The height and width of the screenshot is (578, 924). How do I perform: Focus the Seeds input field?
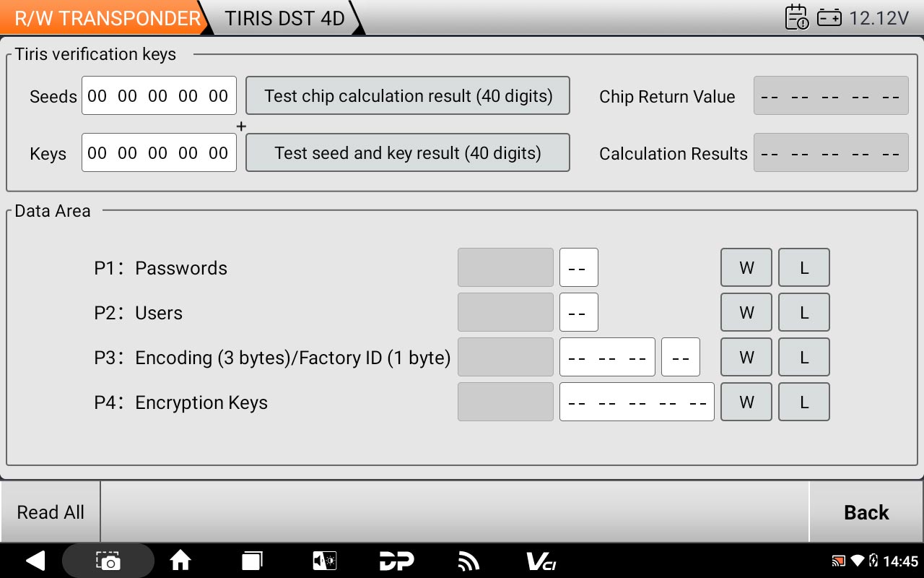[159, 96]
